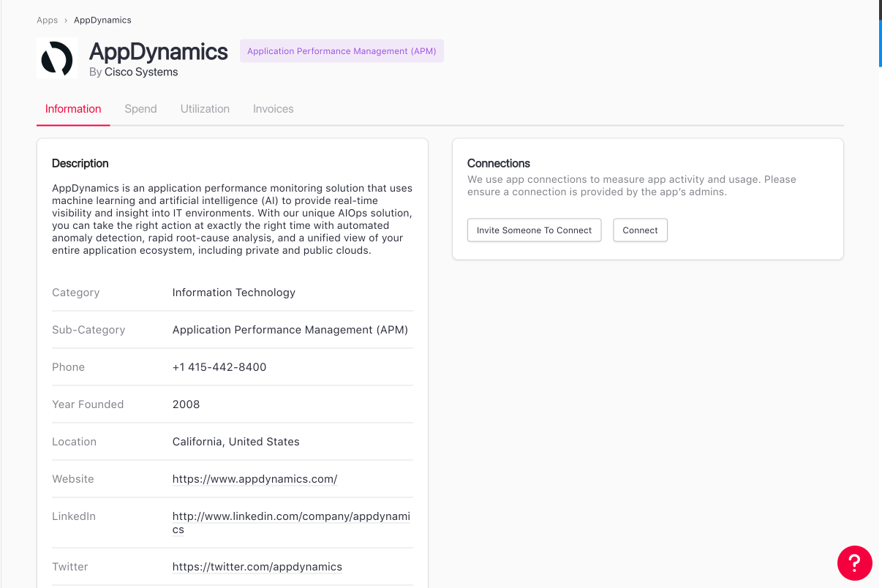The image size is (882, 588).
Task: Click the Description heading
Action: coord(80,163)
